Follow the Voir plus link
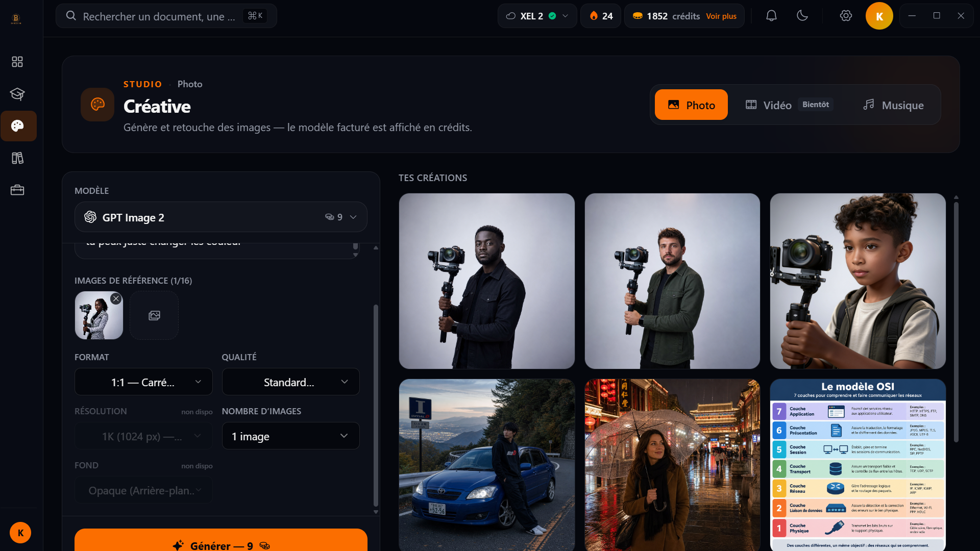This screenshot has width=980, height=551. tap(721, 16)
